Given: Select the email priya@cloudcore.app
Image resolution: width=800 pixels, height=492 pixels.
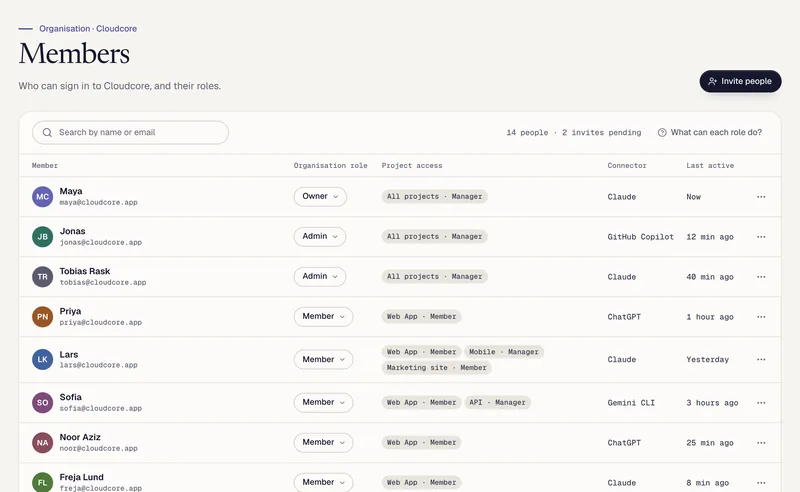Looking at the screenshot, I should [x=101, y=323].
